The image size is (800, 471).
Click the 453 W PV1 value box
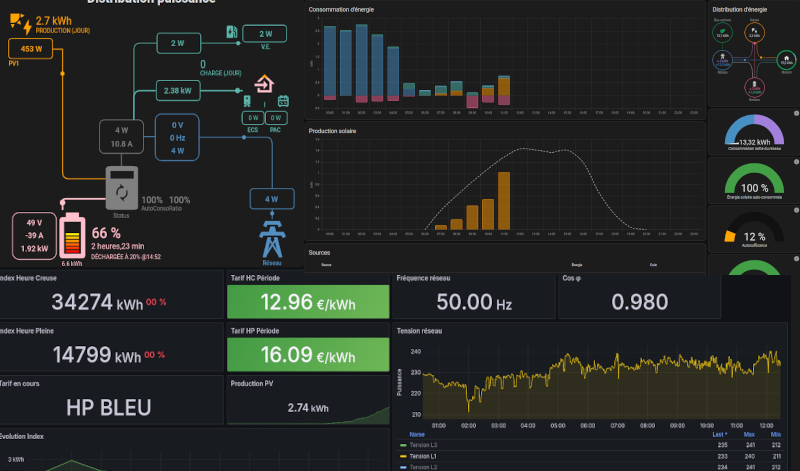coord(32,48)
